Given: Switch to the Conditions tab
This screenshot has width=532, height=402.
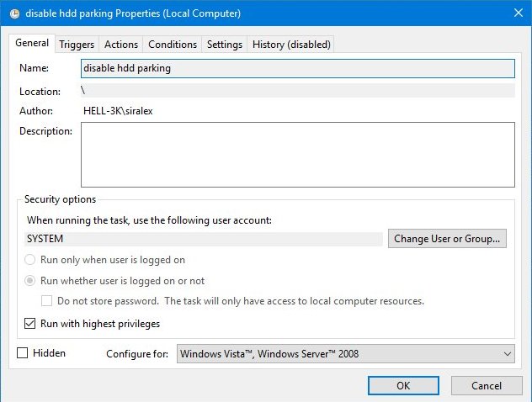Looking at the screenshot, I should pyautogui.click(x=173, y=45).
